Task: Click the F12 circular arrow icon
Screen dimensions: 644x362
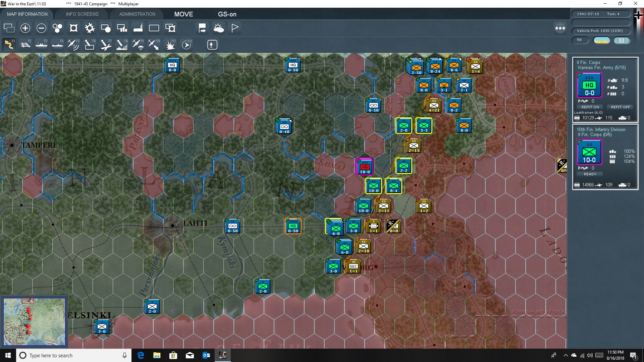Action: pos(186,45)
